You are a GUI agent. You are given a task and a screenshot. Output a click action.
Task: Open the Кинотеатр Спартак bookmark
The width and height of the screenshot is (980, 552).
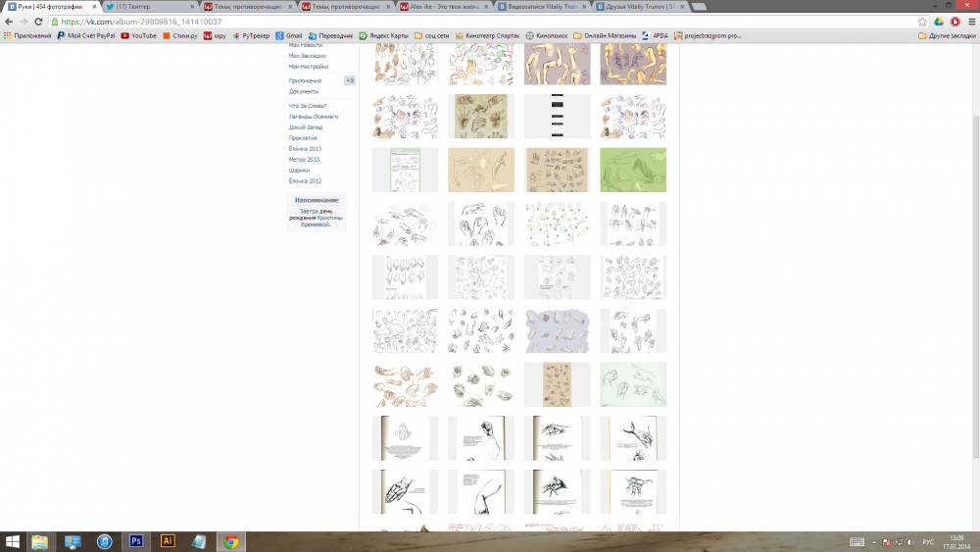point(487,35)
